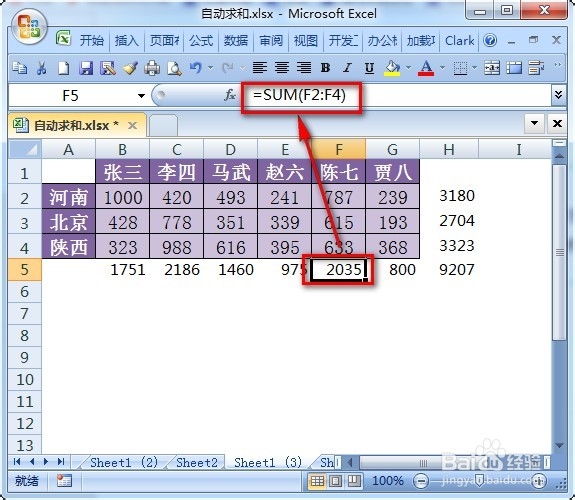Open the fill color dropdown arrow
This screenshot has height=500, width=575.
[408, 67]
